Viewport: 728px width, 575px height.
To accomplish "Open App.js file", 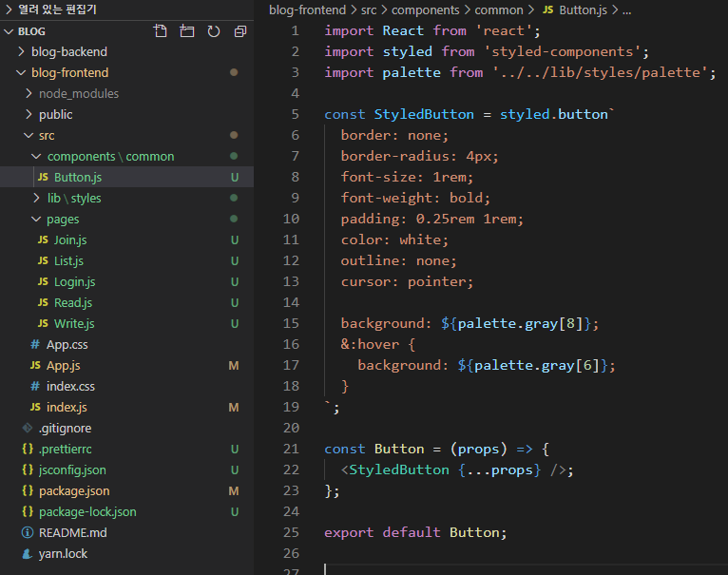I will [126, 365].
